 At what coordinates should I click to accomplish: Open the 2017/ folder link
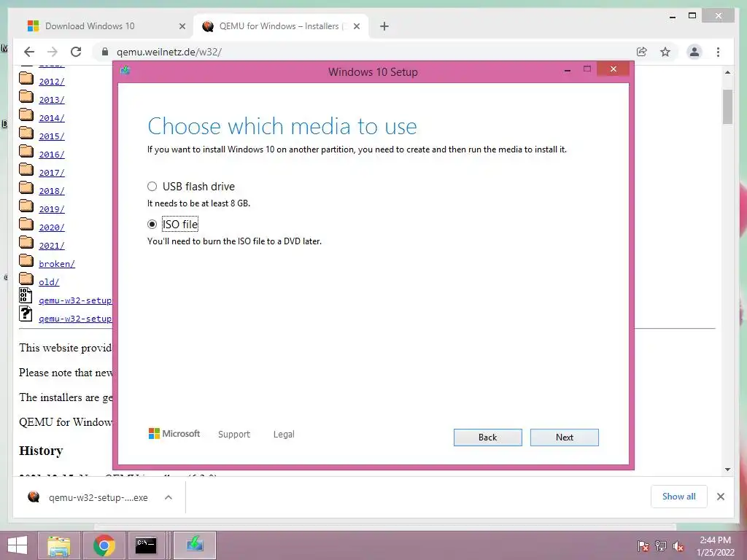[52, 172]
